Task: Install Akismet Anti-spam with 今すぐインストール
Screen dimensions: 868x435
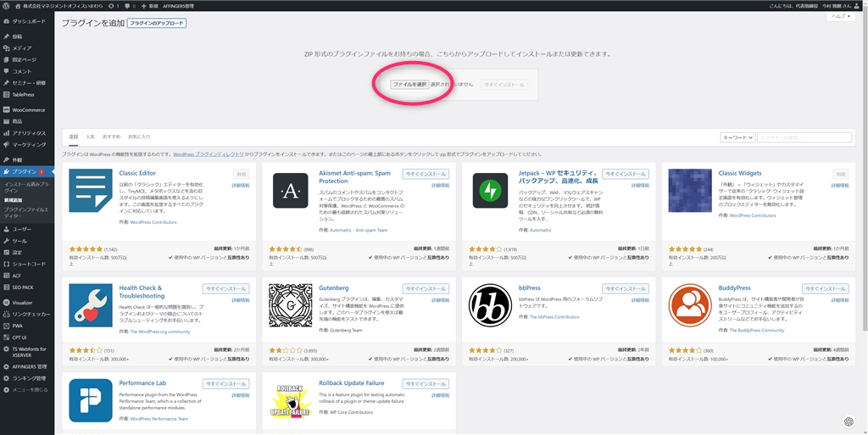Action: point(426,174)
